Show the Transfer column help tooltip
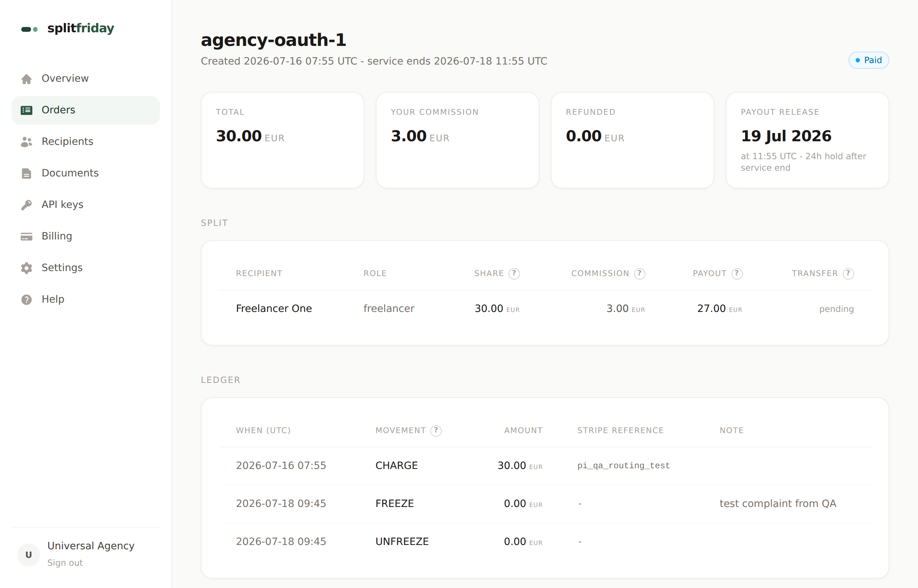 pos(848,273)
